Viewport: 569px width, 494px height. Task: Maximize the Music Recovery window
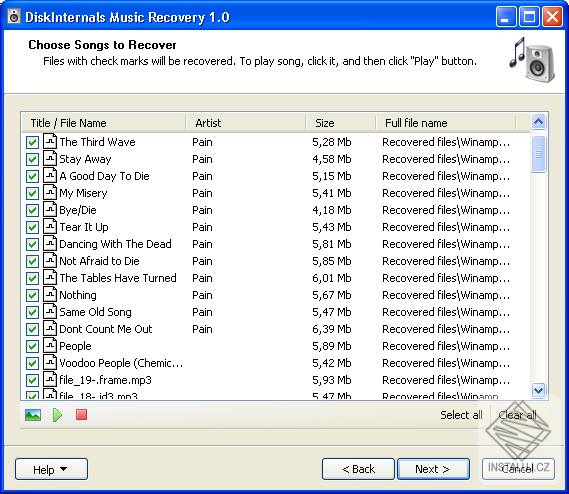point(529,17)
